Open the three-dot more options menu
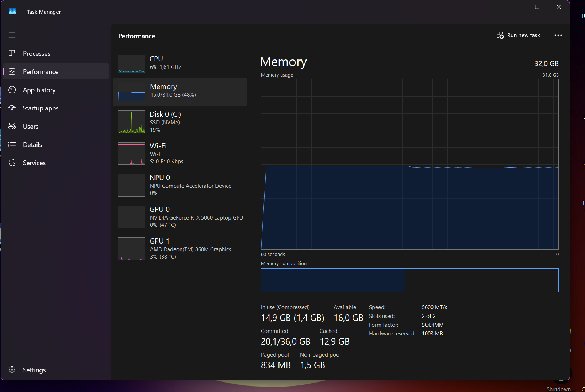Image resolution: width=585 pixels, height=392 pixels. tap(558, 35)
